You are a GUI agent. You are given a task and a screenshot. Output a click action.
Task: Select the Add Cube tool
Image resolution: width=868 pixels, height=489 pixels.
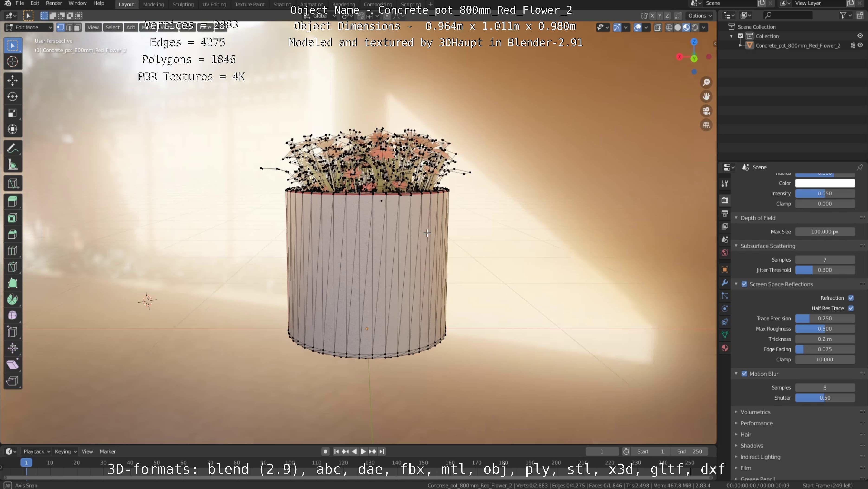click(x=13, y=183)
